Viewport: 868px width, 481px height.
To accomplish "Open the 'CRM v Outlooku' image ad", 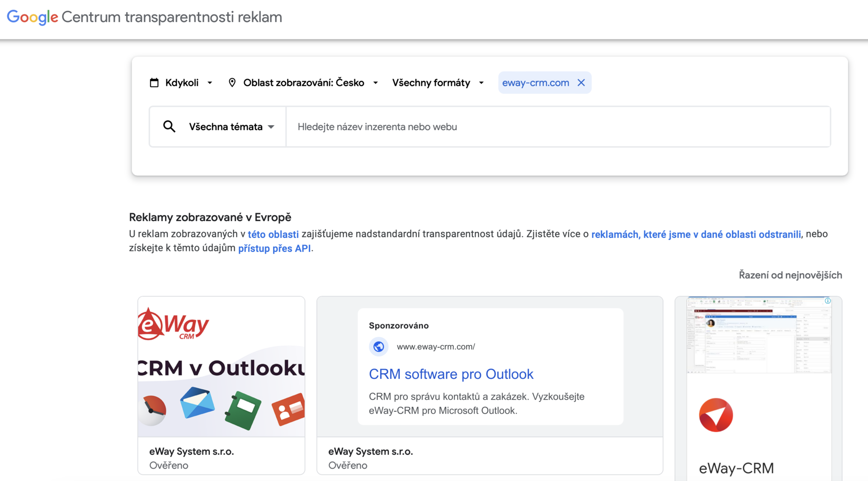I will click(x=222, y=367).
